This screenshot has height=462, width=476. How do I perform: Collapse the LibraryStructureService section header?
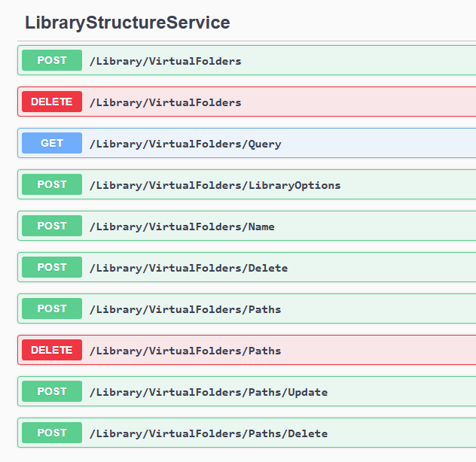tap(127, 23)
